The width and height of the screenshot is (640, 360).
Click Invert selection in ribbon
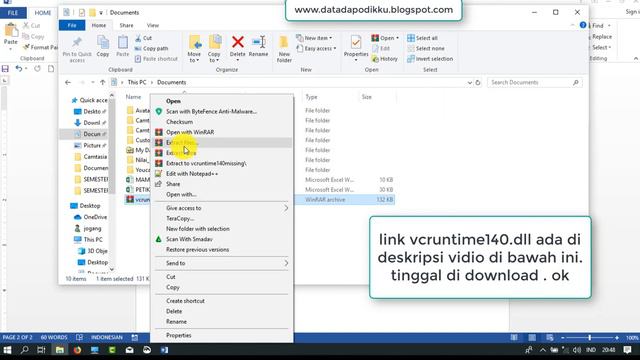pos(430,59)
